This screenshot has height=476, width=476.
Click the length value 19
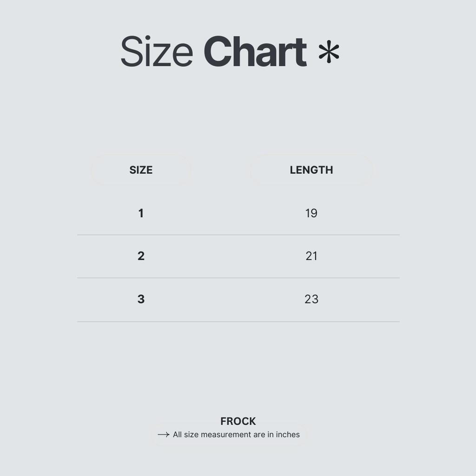coord(311,213)
